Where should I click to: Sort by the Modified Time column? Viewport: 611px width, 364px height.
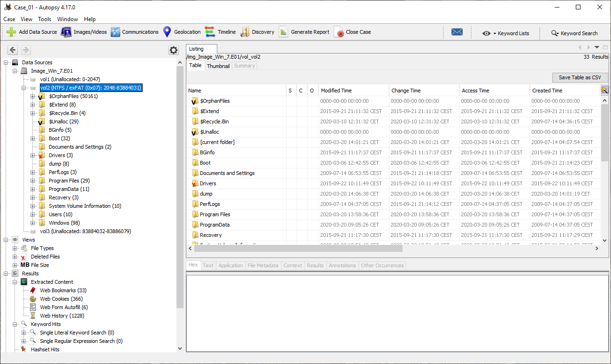tap(354, 91)
